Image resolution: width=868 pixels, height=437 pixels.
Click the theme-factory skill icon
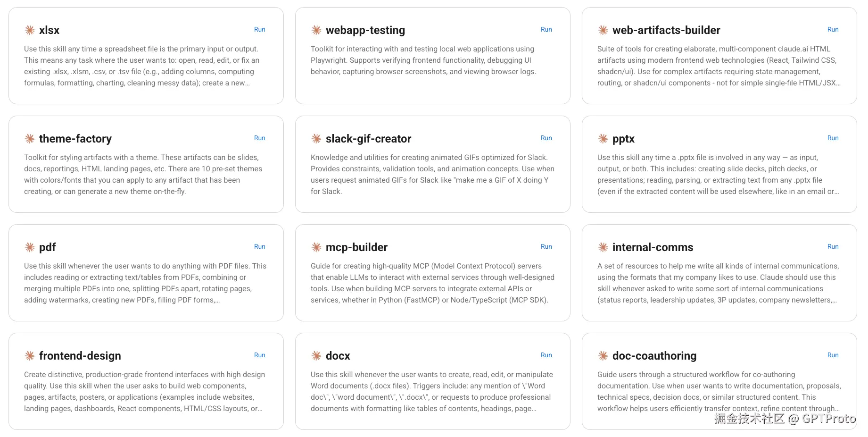click(30, 139)
